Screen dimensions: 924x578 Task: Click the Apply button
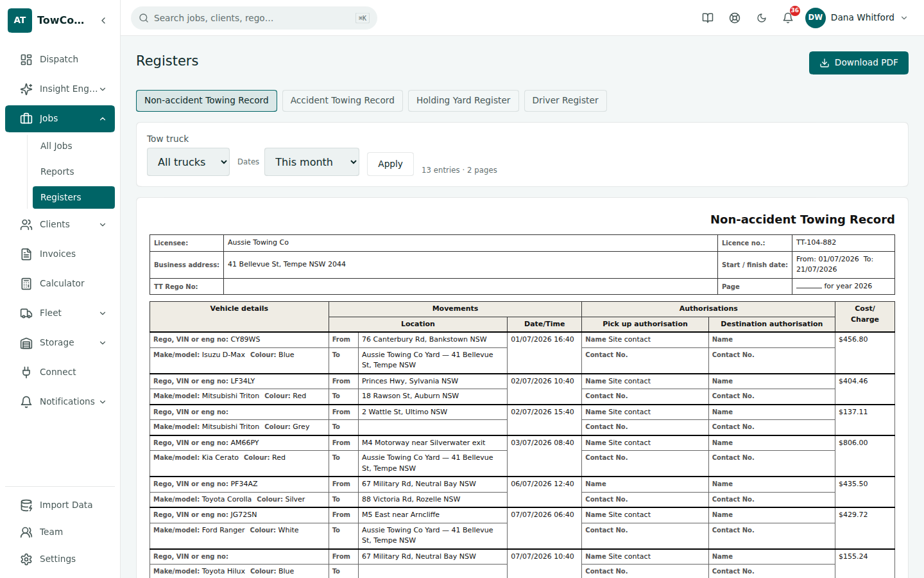click(x=390, y=164)
